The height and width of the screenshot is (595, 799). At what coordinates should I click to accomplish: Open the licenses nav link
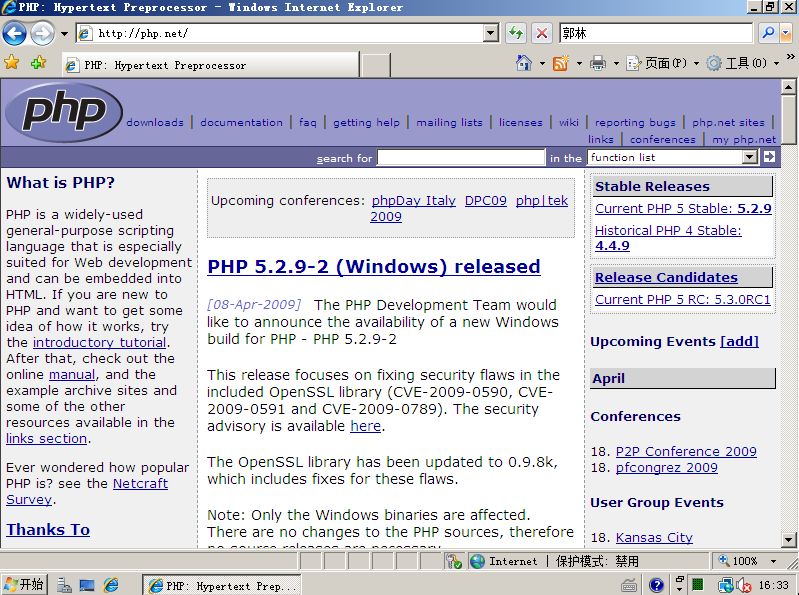[x=521, y=122]
